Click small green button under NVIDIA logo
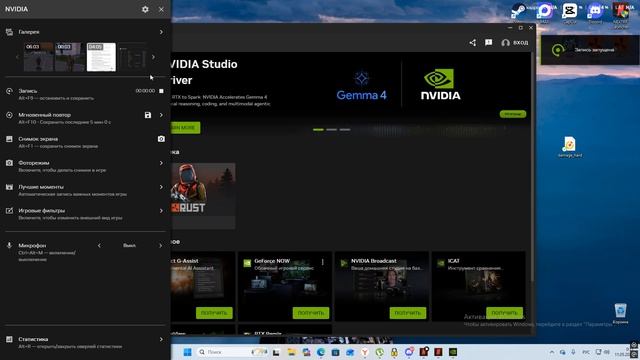Screen dimensions: 640x360 tap(513, 114)
